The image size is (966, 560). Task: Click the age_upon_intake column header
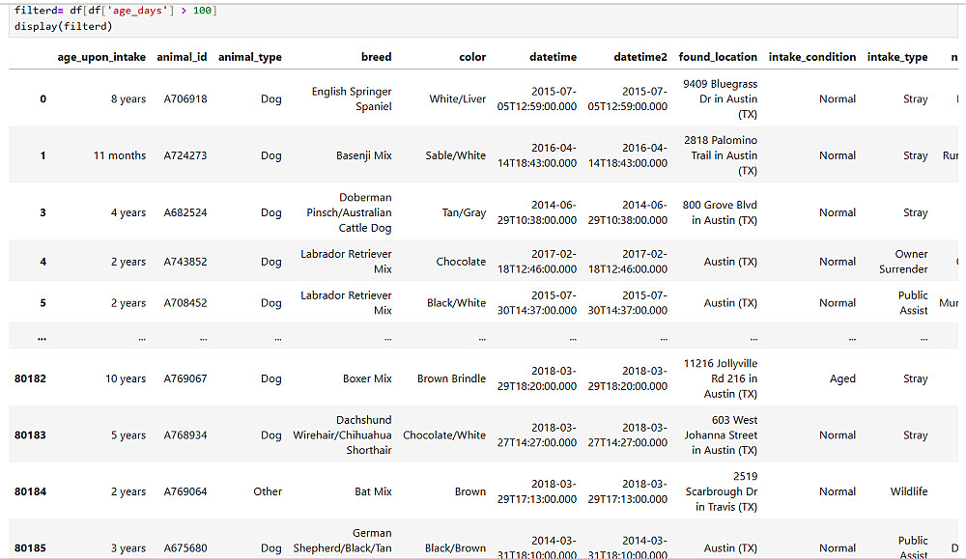(101, 57)
